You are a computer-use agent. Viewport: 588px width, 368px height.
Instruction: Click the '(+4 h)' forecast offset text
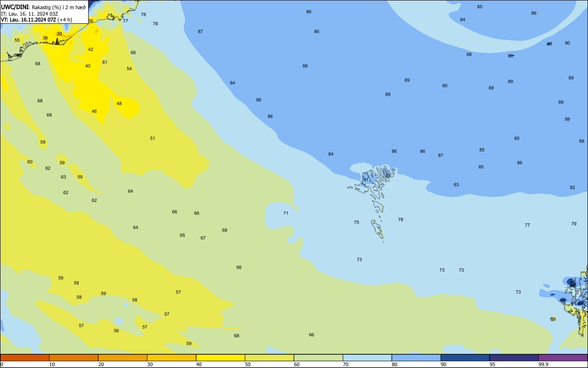pos(65,20)
